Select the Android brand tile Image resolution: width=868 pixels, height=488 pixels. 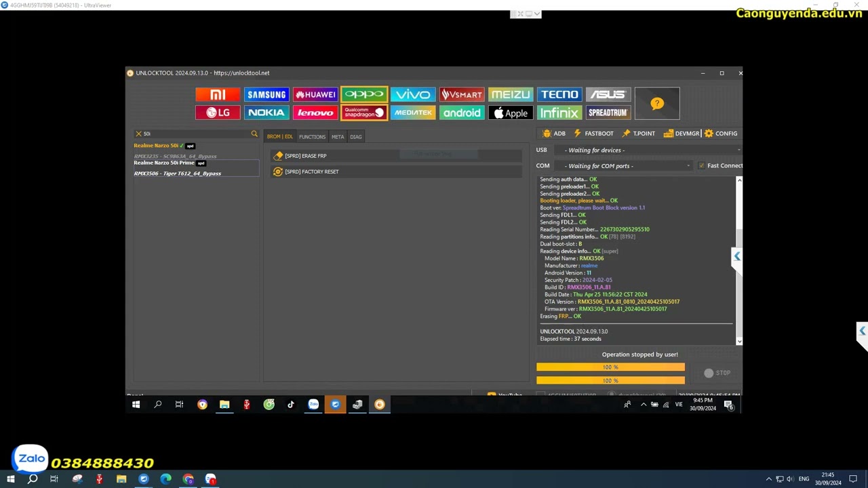point(462,113)
